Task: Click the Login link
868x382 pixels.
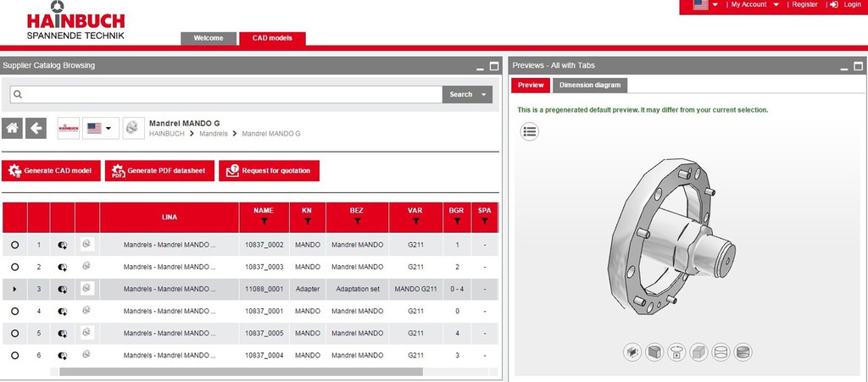Action: pyautogui.click(x=852, y=4)
